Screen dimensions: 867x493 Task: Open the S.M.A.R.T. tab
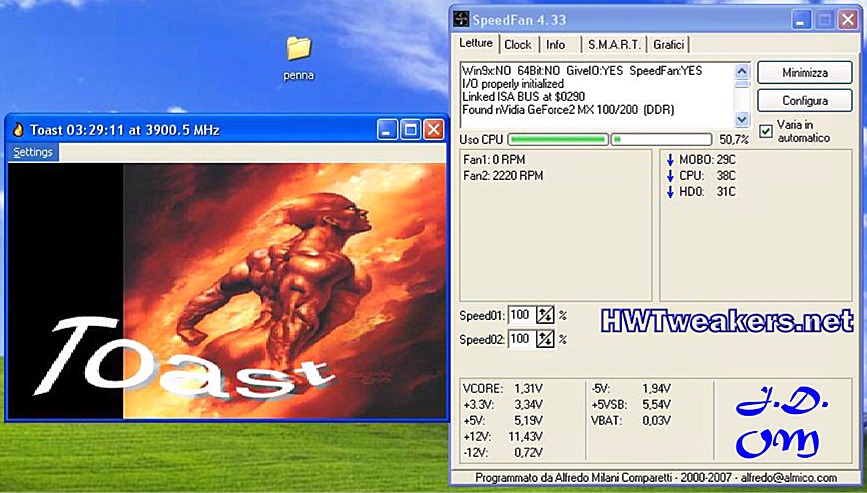coord(614,45)
